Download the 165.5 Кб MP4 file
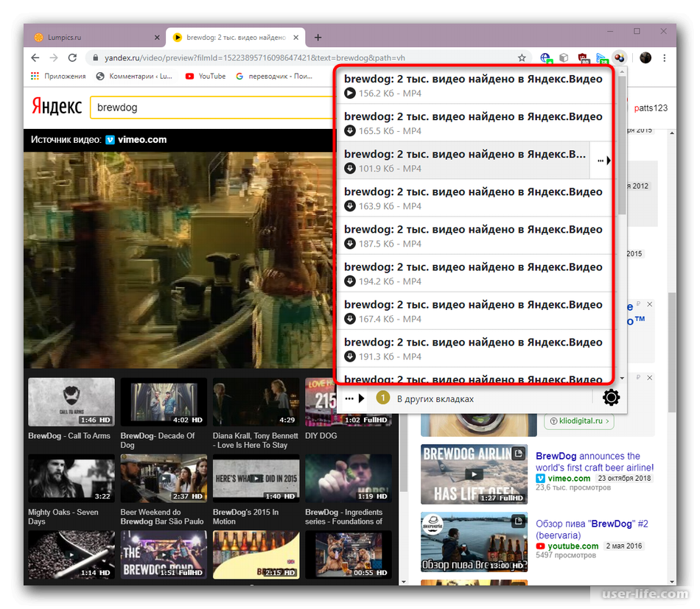 (349, 131)
